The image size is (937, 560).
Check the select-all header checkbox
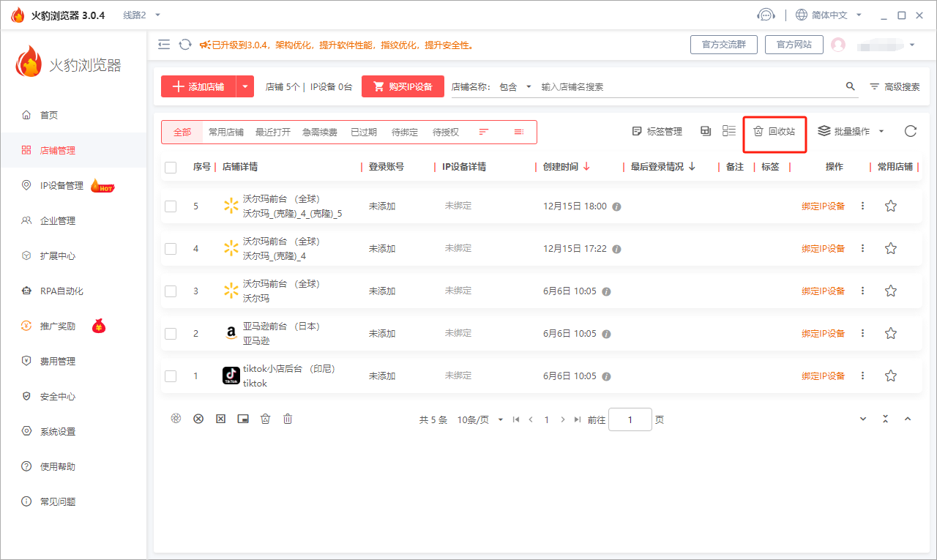(x=171, y=167)
